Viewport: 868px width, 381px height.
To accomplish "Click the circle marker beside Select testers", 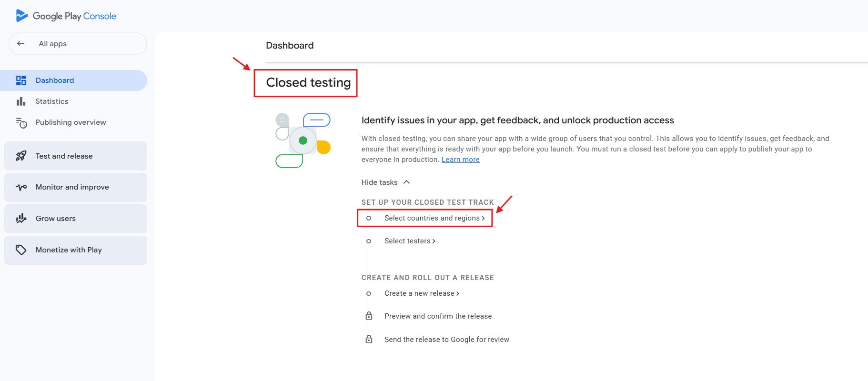I will pyautogui.click(x=369, y=241).
